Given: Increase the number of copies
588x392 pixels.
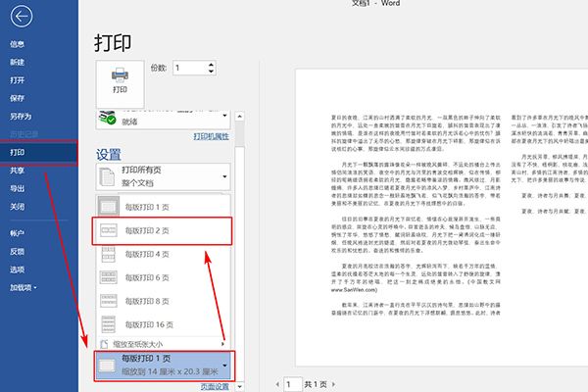Looking at the screenshot, I should 211,65.
